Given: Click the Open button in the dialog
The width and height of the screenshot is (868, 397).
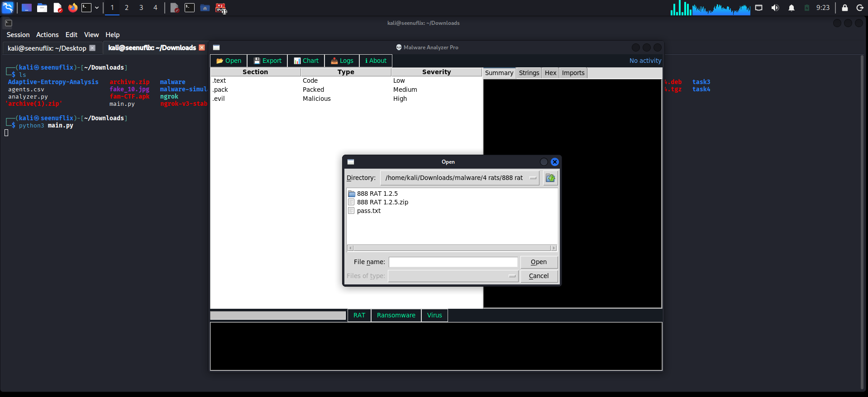Looking at the screenshot, I should coord(539,262).
